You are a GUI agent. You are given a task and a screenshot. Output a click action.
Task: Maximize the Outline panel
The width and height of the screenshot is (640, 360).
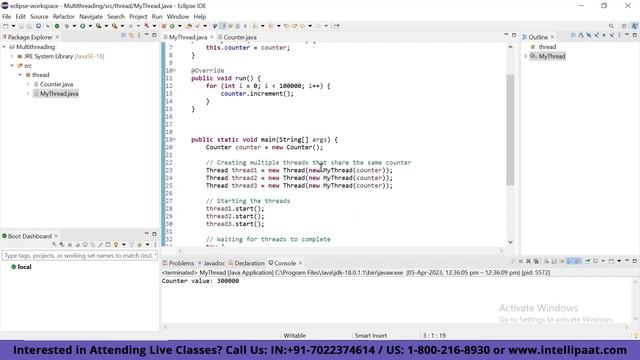[x=635, y=36]
